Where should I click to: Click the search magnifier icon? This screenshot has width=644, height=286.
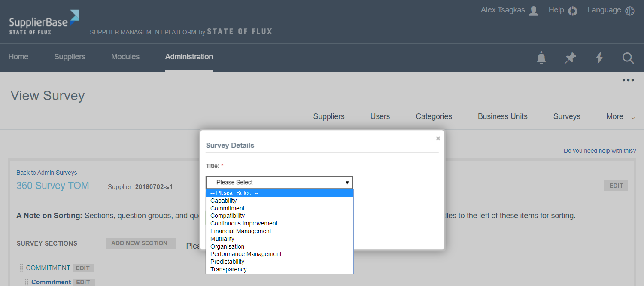coord(628,58)
